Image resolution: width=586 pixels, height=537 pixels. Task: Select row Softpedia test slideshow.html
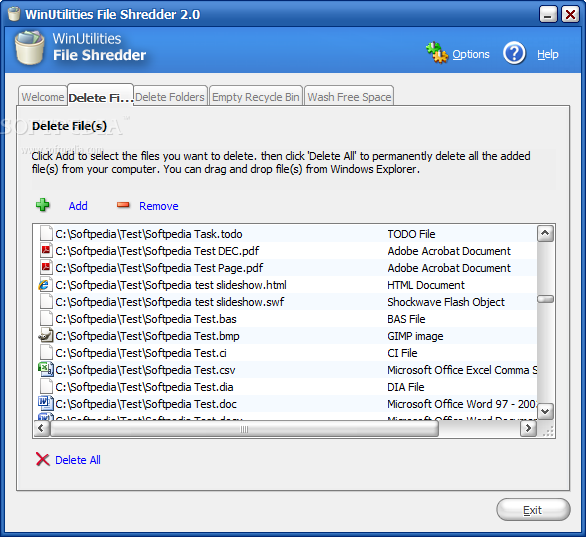(x=285, y=285)
